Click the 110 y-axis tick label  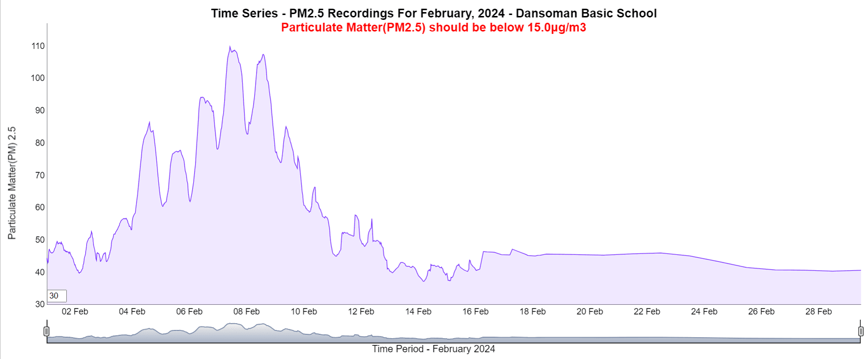[x=38, y=46]
